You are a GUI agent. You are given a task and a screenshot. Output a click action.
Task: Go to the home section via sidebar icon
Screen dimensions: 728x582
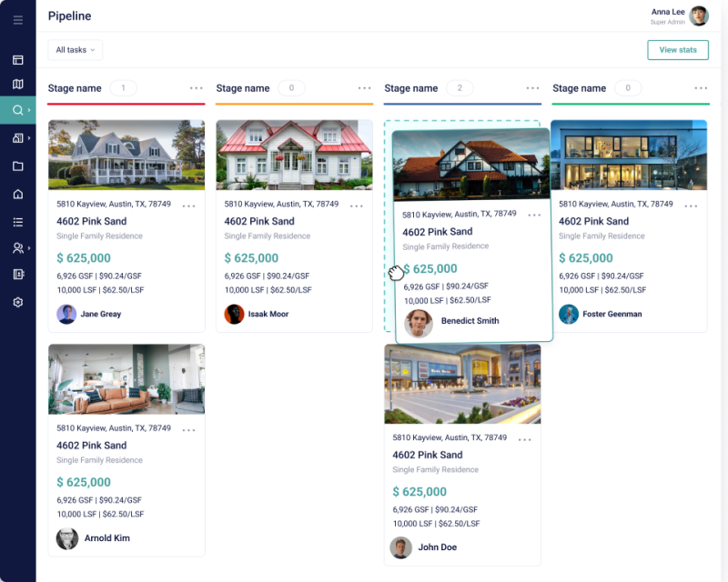tap(17, 193)
